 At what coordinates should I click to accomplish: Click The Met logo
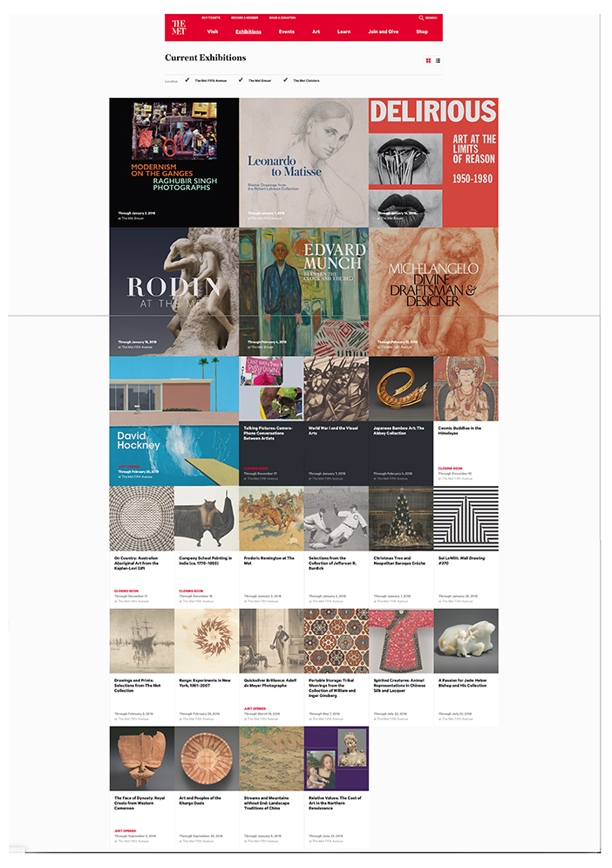click(179, 27)
